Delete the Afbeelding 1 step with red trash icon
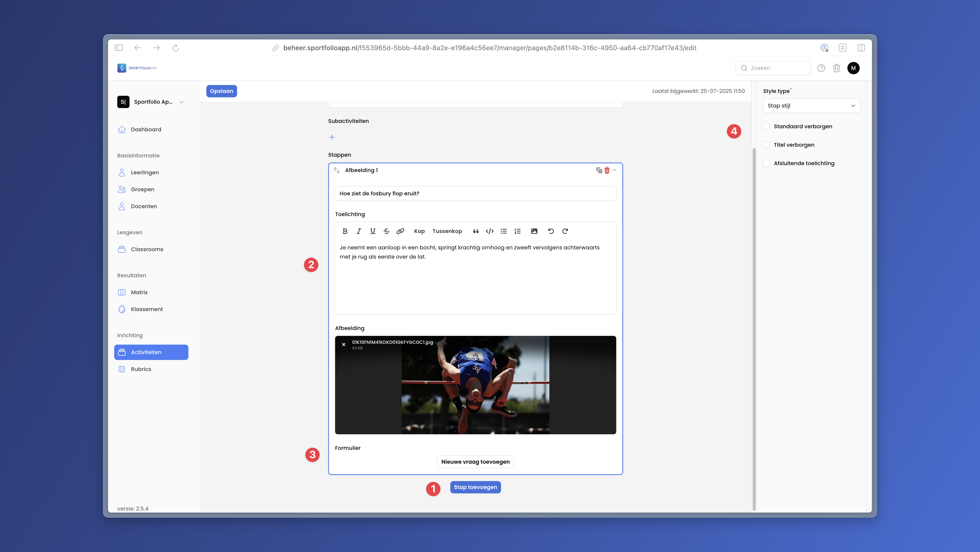 [607, 170]
